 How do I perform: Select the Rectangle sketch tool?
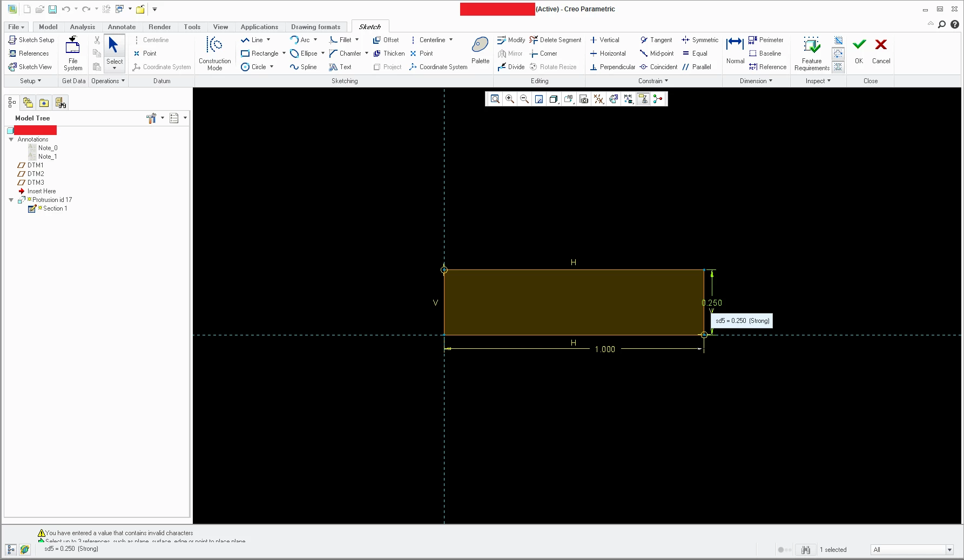(260, 53)
